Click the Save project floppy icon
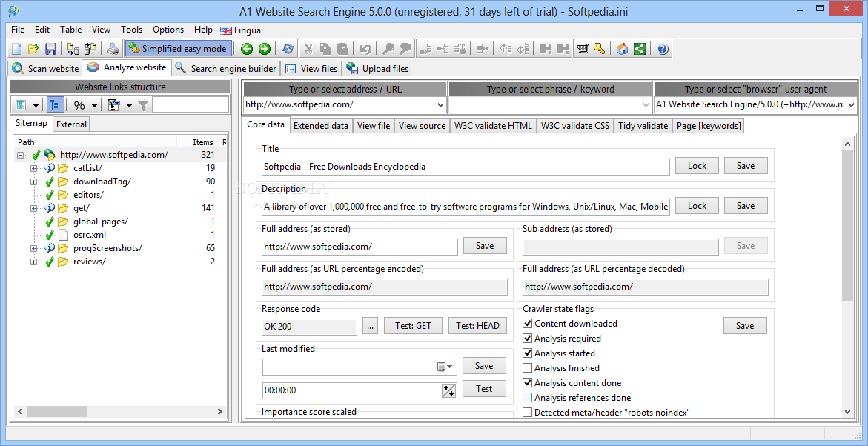Viewport: 868px width, 446px height. (x=50, y=49)
